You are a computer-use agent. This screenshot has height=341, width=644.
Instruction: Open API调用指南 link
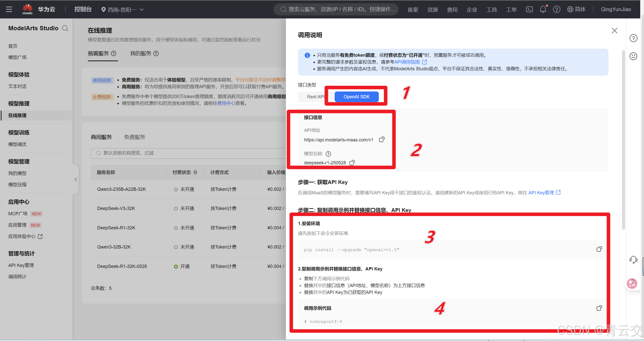click(x=407, y=62)
